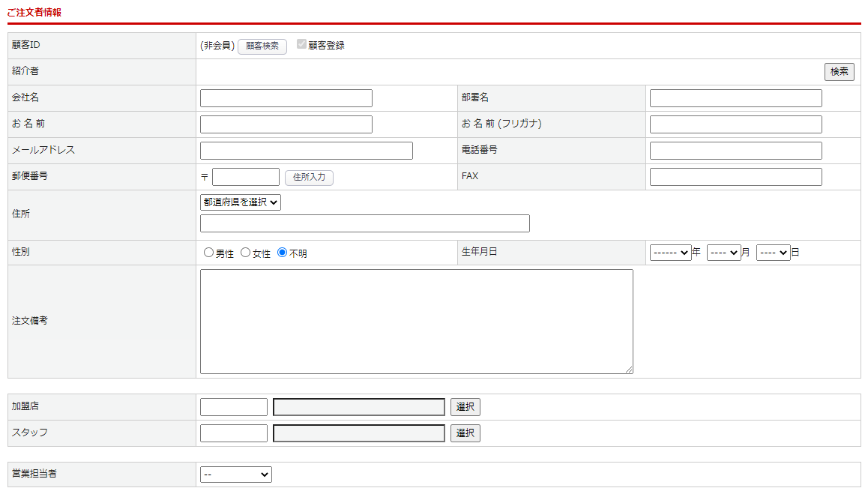The height and width of the screenshot is (494, 868).
Task: Click the 顧客検索 button
Action: pos(262,46)
